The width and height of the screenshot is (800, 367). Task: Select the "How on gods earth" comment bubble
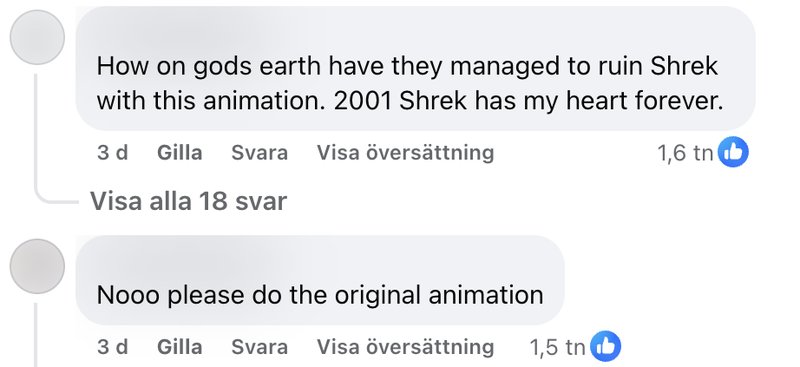pos(415,68)
